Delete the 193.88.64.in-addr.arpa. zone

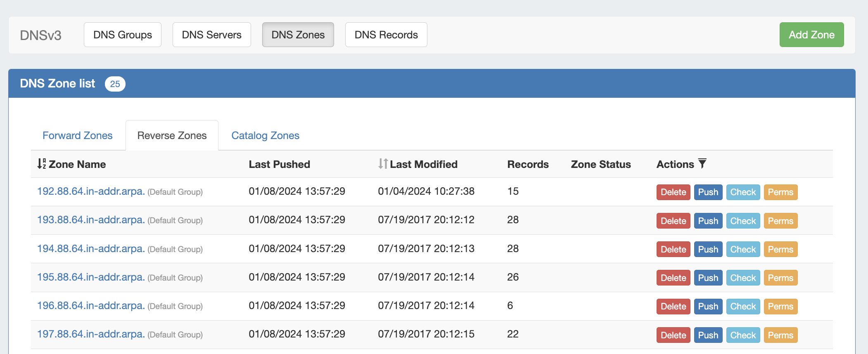(x=673, y=221)
